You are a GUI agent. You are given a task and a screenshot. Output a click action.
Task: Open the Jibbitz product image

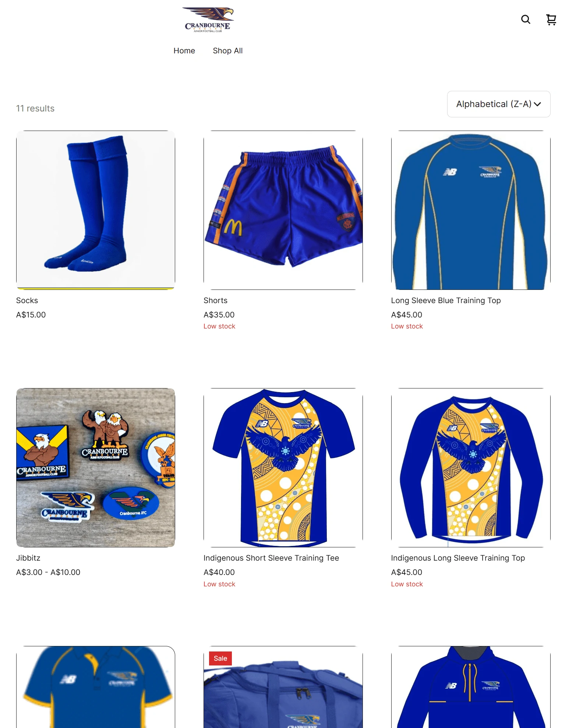(96, 468)
